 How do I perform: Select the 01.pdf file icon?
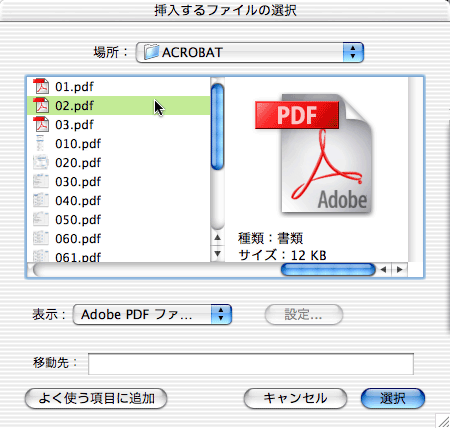41,86
